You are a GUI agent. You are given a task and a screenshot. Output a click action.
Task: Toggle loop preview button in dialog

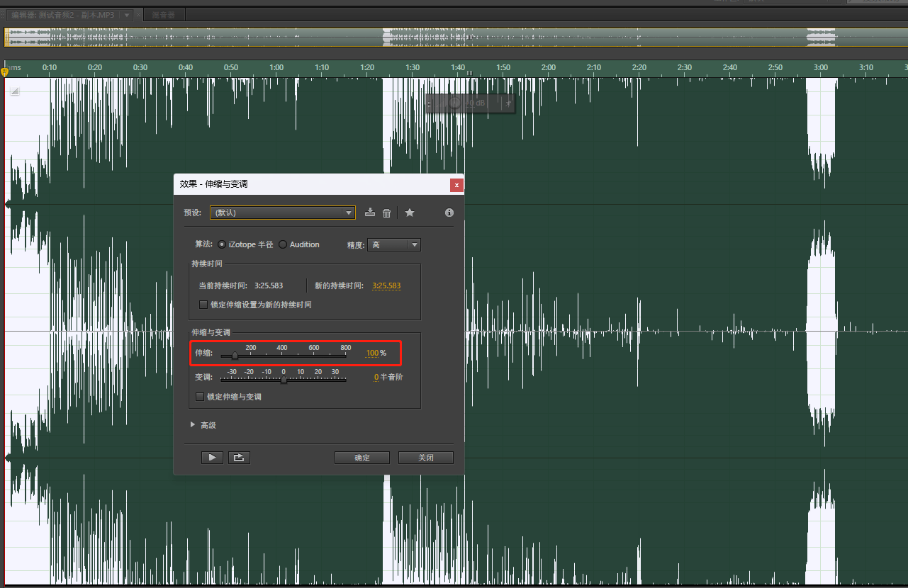[x=239, y=458]
